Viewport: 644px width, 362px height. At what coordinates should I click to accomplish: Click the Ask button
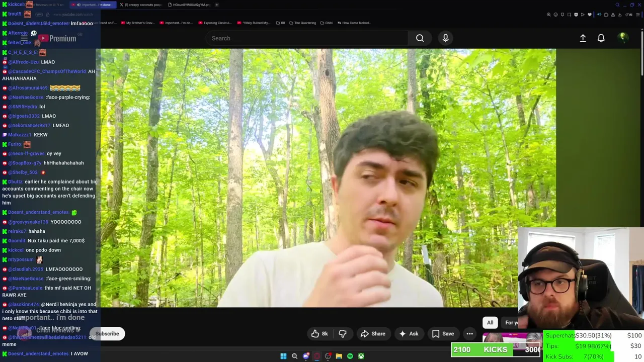[x=409, y=333]
